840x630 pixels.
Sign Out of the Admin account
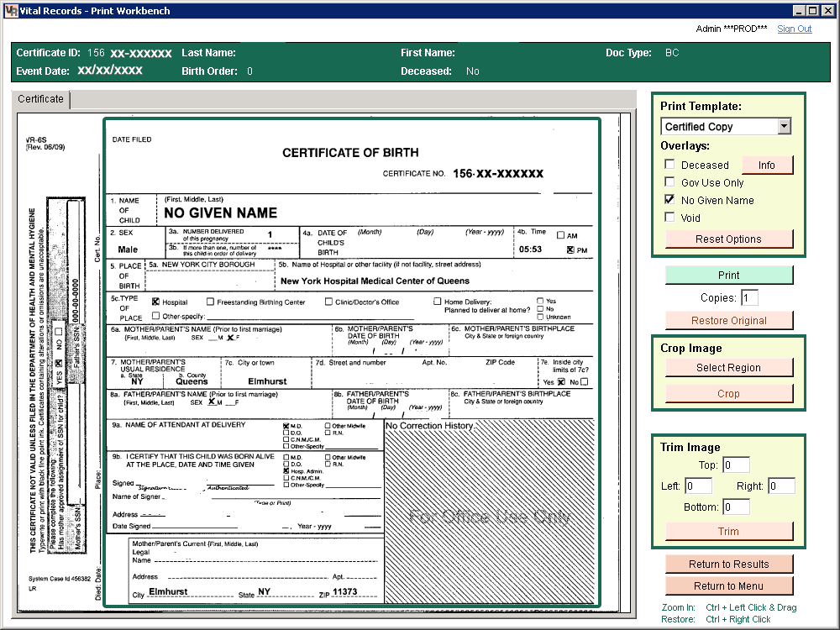795,29
